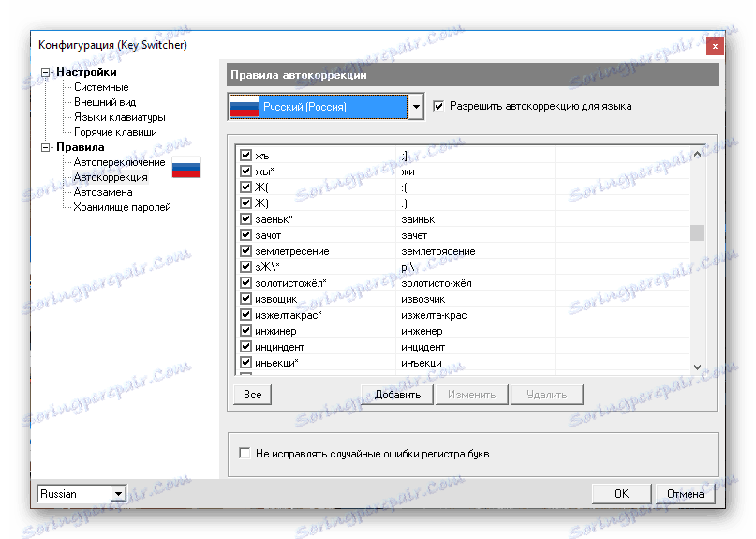Toggle checkbox for rule 'инциндент'
The width and height of the screenshot is (756, 539).
(245, 347)
